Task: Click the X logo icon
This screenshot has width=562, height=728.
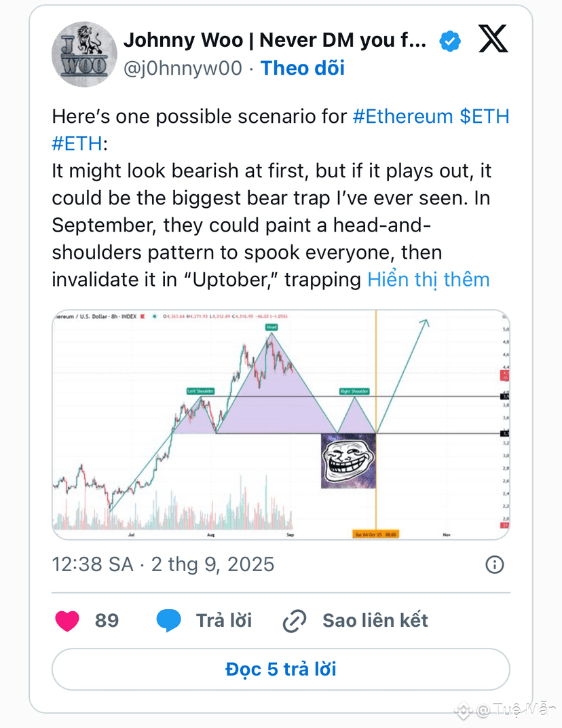Action: pos(493,39)
